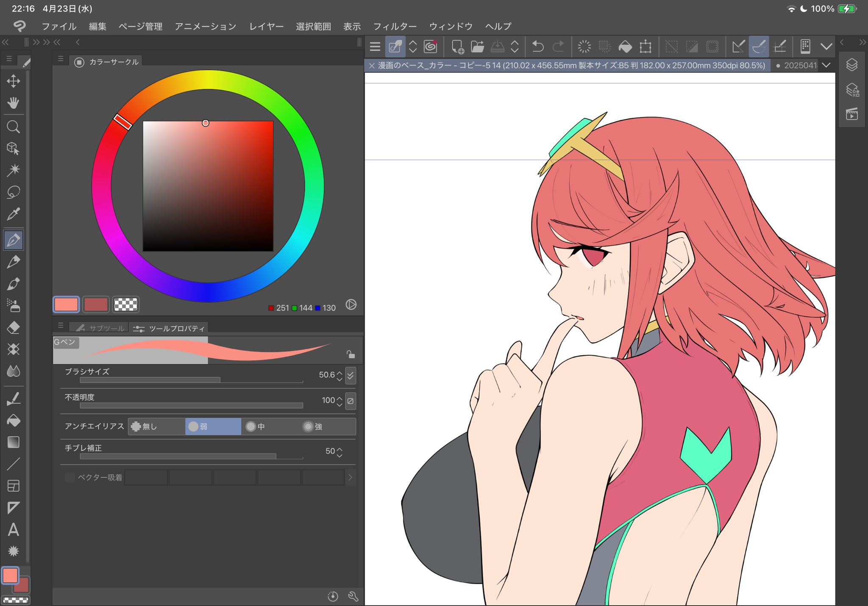Collapse left palette dock double chevron
The image size is (868, 606).
[5, 42]
